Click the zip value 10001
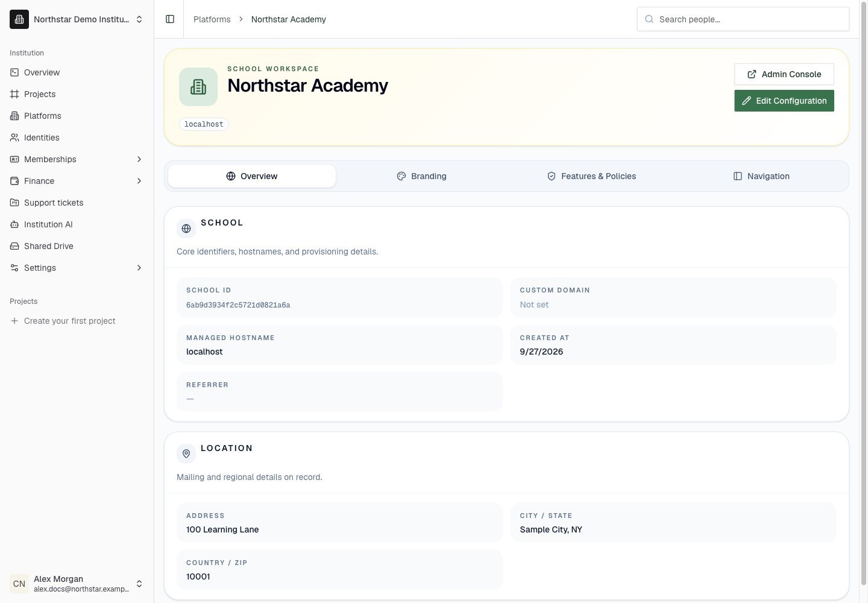Image resolution: width=868 pixels, height=603 pixels. tap(198, 576)
